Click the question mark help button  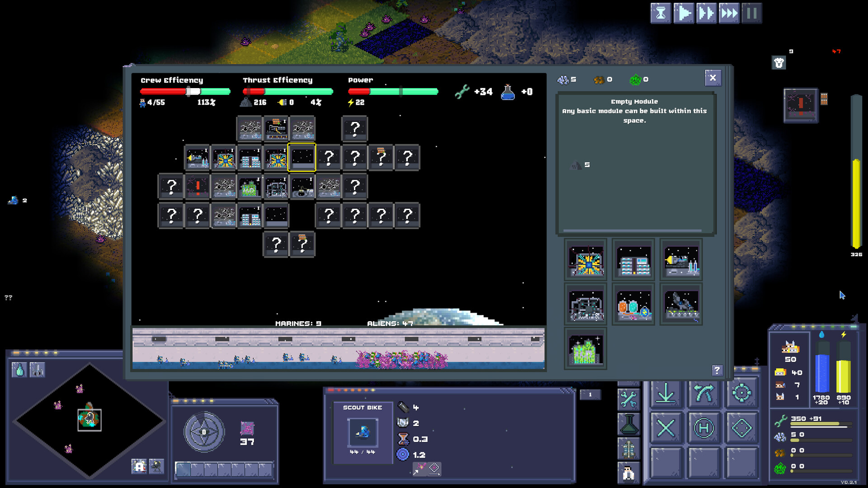coord(717,371)
